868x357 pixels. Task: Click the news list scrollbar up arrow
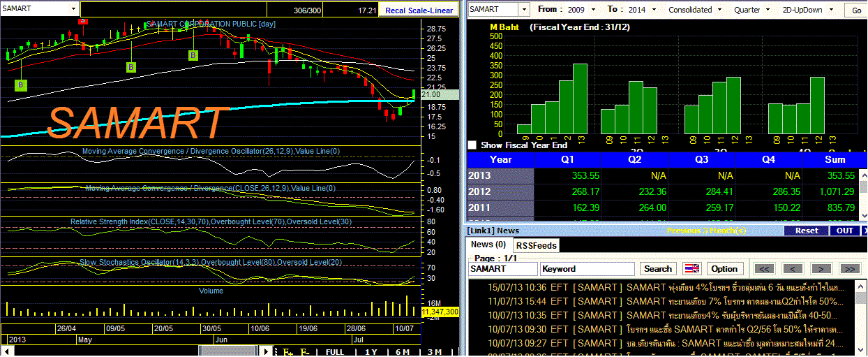coord(859,286)
